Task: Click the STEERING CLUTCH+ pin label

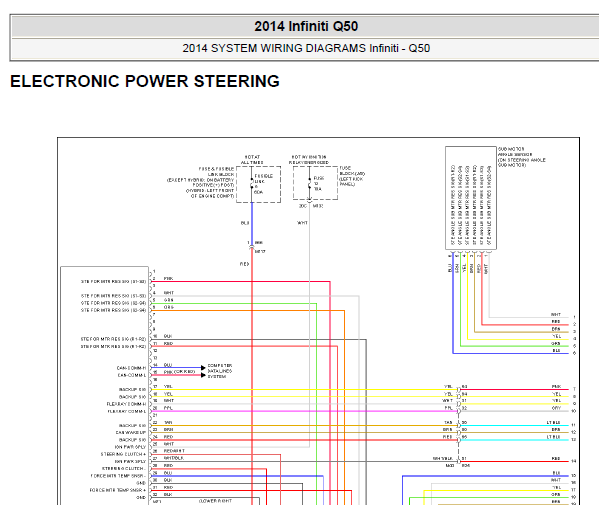Action: [123, 454]
